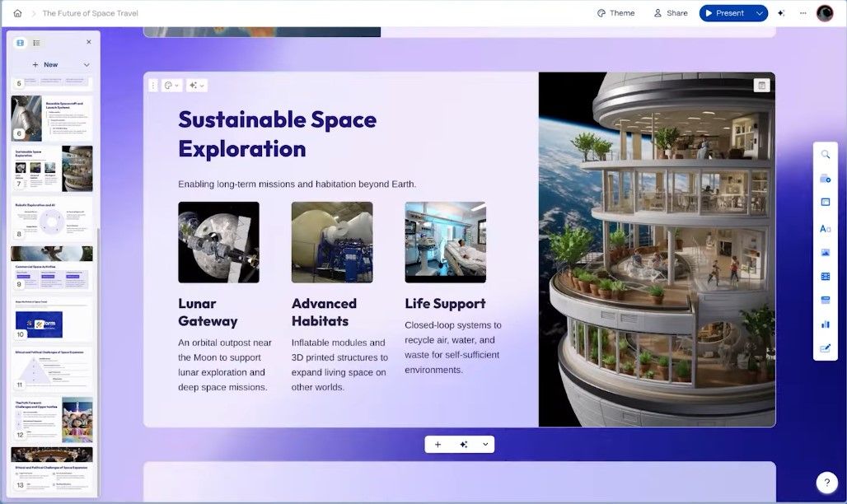This screenshot has width=847, height=504.
Task: Expand the New card dropdown arrow
Action: [87, 65]
